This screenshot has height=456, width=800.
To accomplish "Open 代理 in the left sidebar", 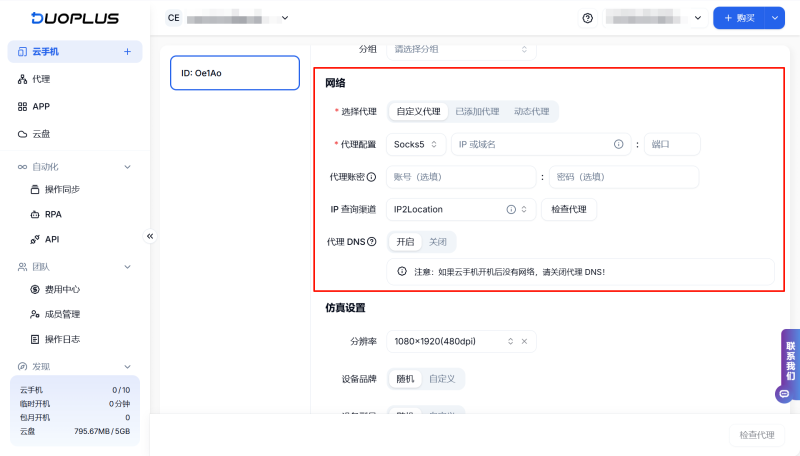I will click(x=41, y=79).
